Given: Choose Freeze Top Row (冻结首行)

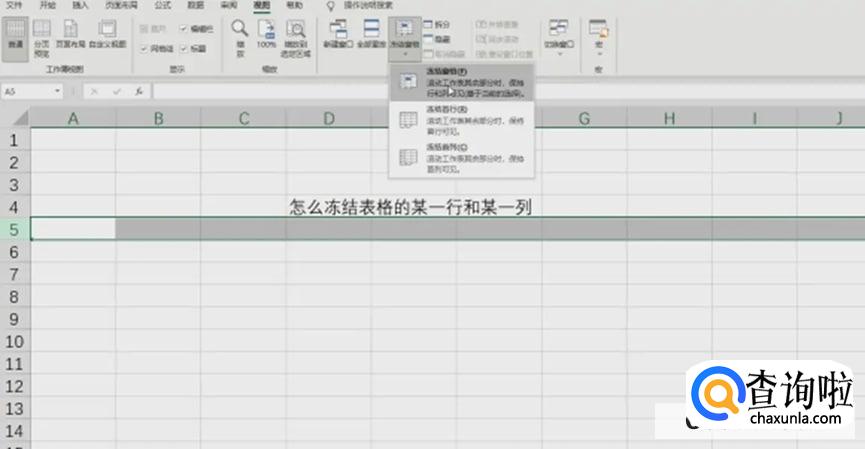Looking at the screenshot, I should point(462,120).
